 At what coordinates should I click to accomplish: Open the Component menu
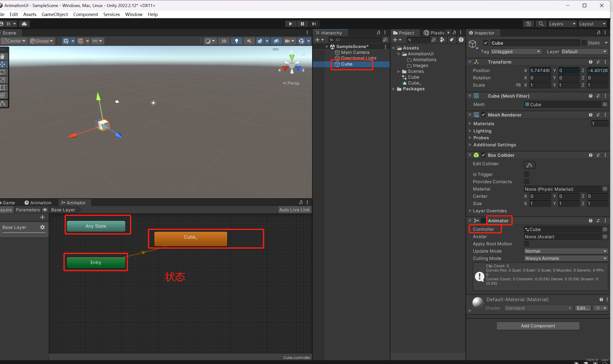coord(85,14)
